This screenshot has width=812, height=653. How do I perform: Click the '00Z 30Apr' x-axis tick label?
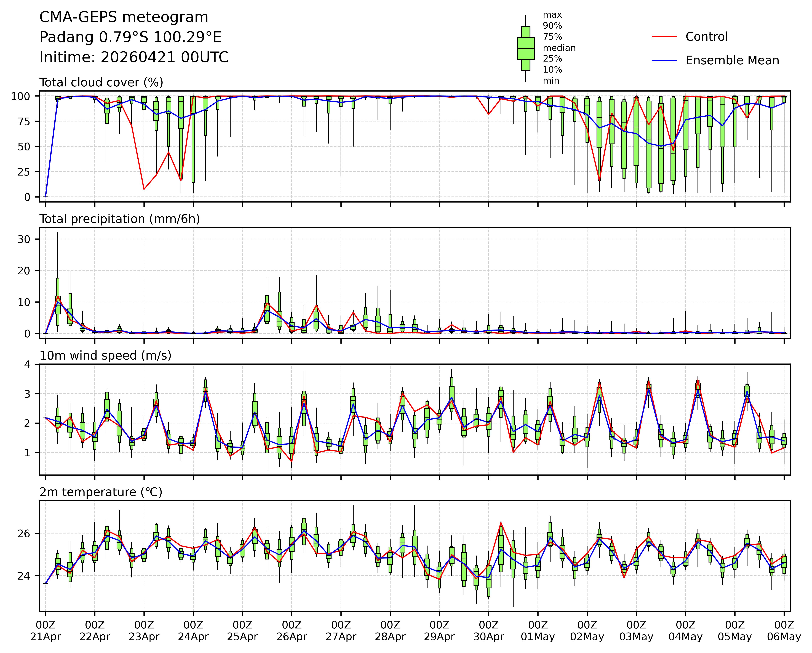(488, 631)
